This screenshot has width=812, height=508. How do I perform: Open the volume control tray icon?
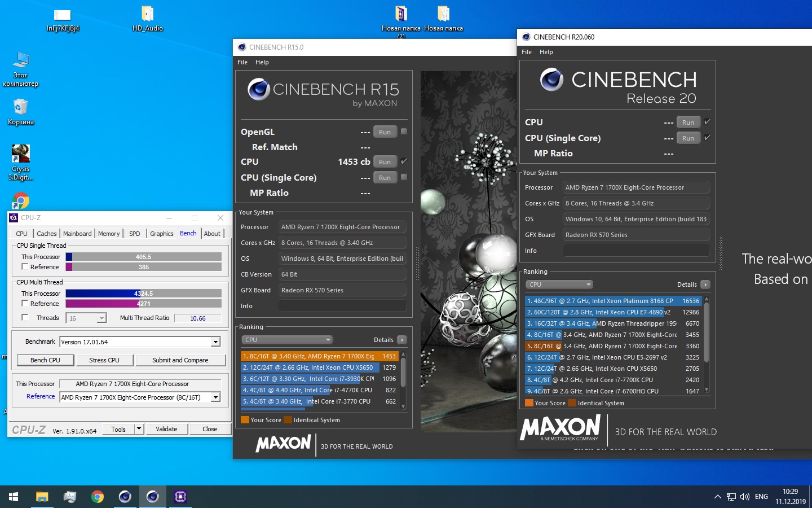point(745,497)
